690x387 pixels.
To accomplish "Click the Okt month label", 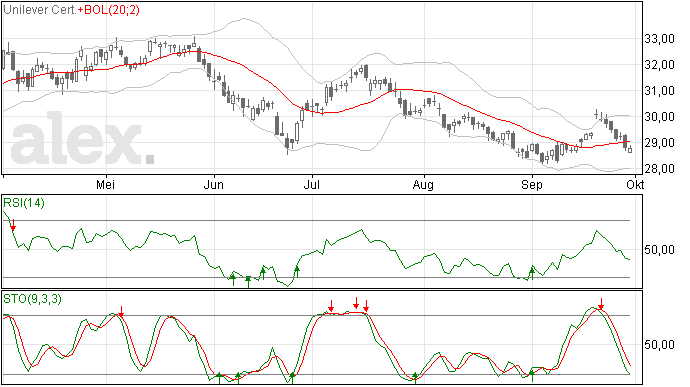I will (635, 185).
